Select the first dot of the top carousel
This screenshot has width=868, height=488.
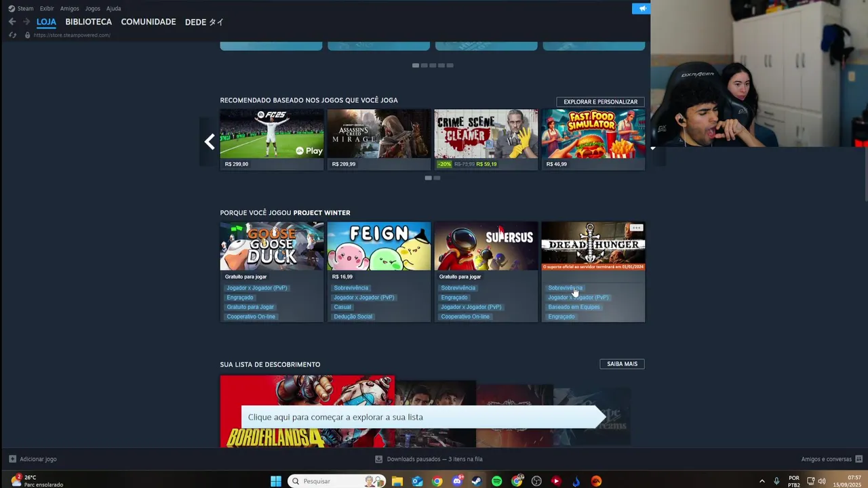[x=415, y=66]
